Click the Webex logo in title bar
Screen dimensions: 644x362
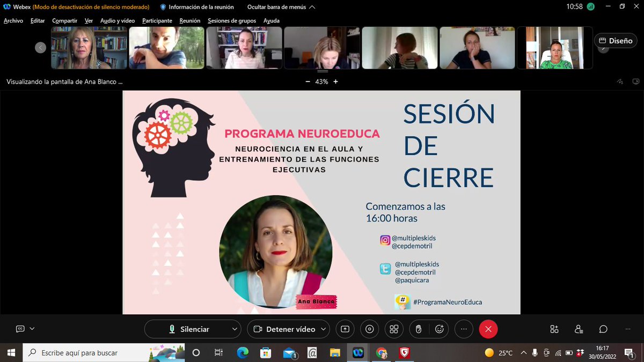pos(7,7)
